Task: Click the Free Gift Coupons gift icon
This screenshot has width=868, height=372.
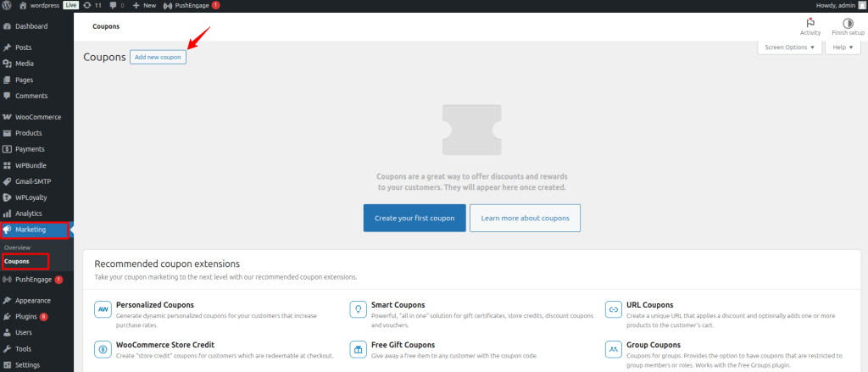Action: [359, 349]
